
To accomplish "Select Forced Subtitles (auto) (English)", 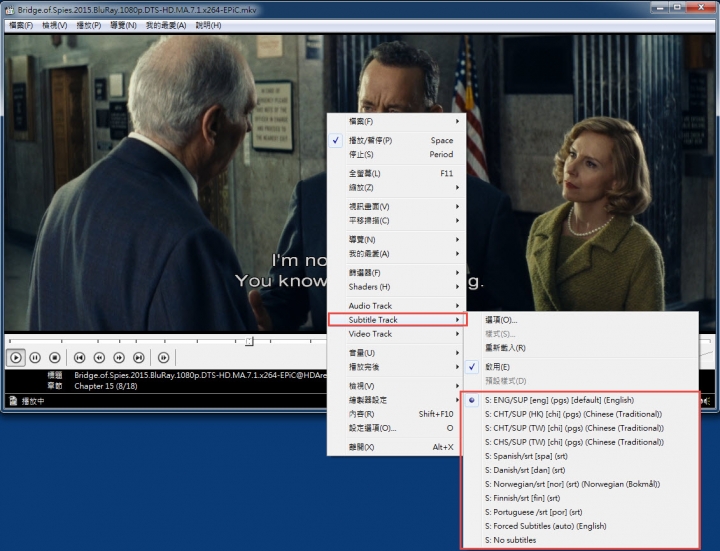I will point(581,526).
